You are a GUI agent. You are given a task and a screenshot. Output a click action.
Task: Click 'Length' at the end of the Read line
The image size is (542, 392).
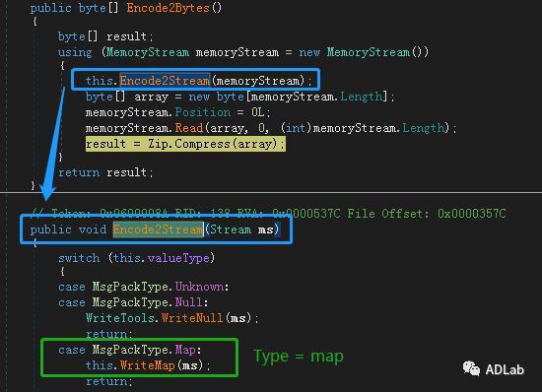(x=424, y=128)
